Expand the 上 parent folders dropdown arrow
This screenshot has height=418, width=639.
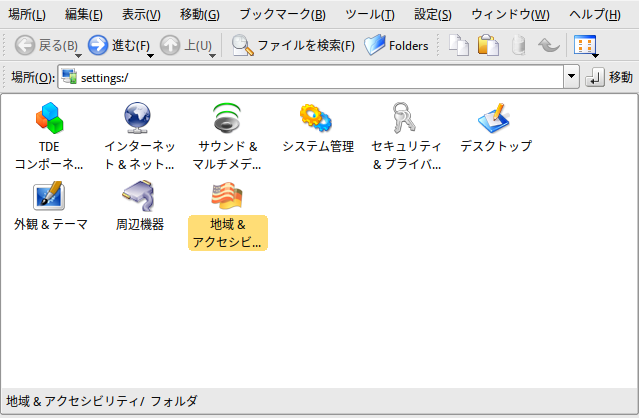click(x=212, y=55)
